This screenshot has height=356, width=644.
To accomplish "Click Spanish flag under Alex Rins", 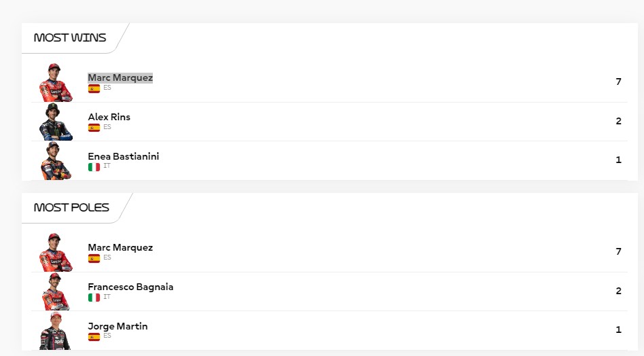I will pyautogui.click(x=94, y=128).
